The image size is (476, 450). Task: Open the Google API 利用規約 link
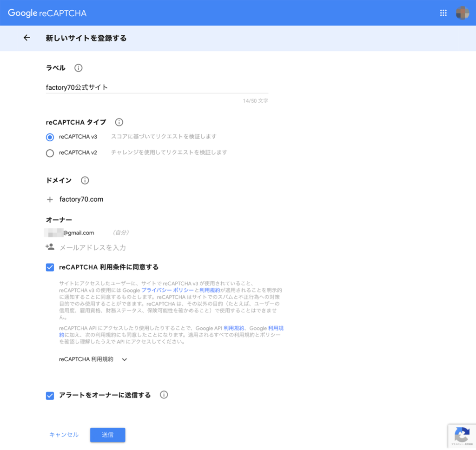tap(234, 328)
